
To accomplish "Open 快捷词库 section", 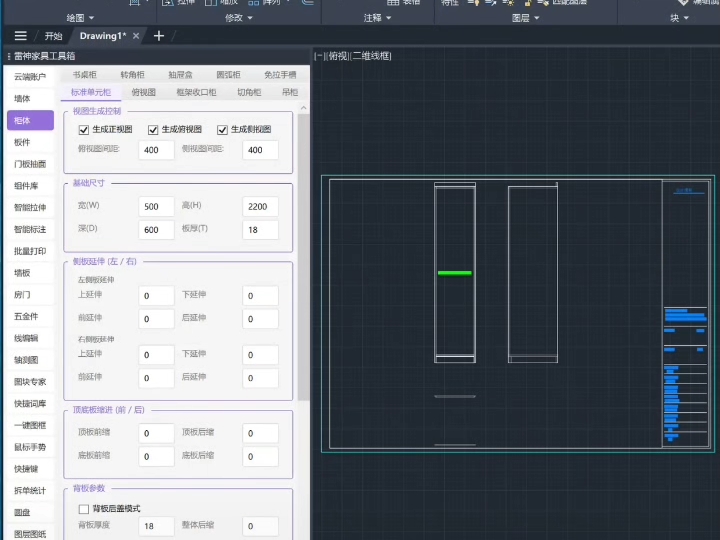I will (30, 404).
